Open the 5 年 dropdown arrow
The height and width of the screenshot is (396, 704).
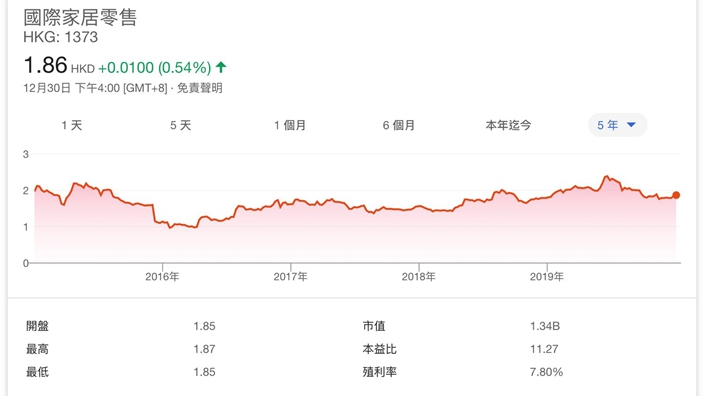point(631,125)
